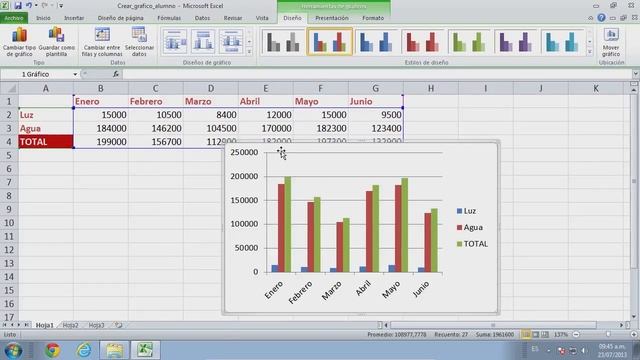640x360 pixels.
Task: Choose first chart layout thumbnail
Action: click(175, 42)
